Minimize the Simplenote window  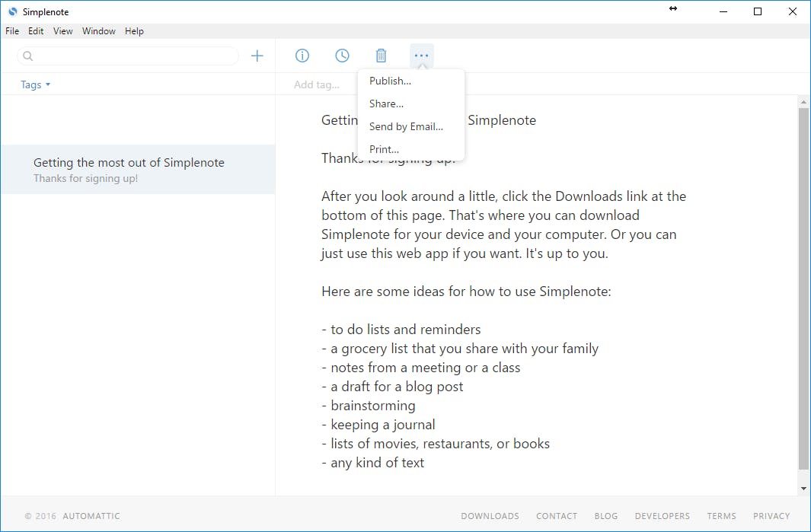723,11
